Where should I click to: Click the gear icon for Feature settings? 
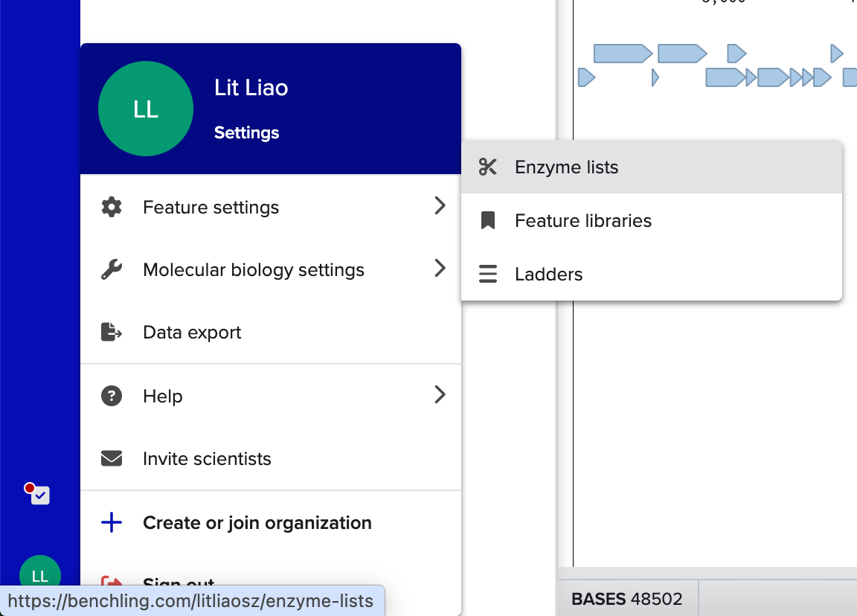coord(112,208)
